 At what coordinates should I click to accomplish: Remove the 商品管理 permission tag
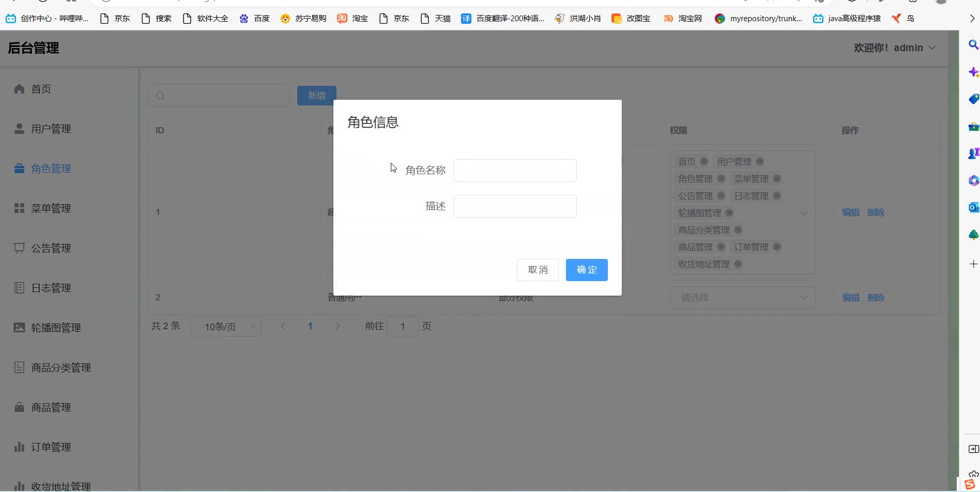coord(721,247)
